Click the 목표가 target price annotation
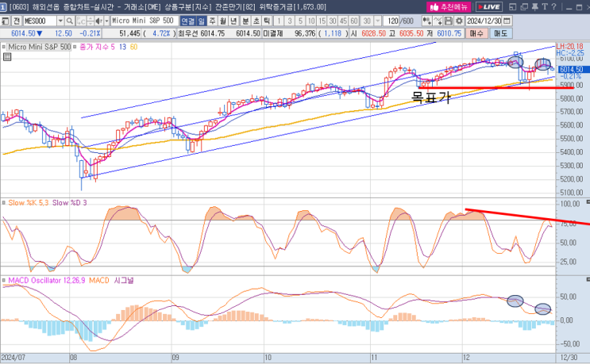This screenshot has width=590, height=364. (x=431, y=98)
